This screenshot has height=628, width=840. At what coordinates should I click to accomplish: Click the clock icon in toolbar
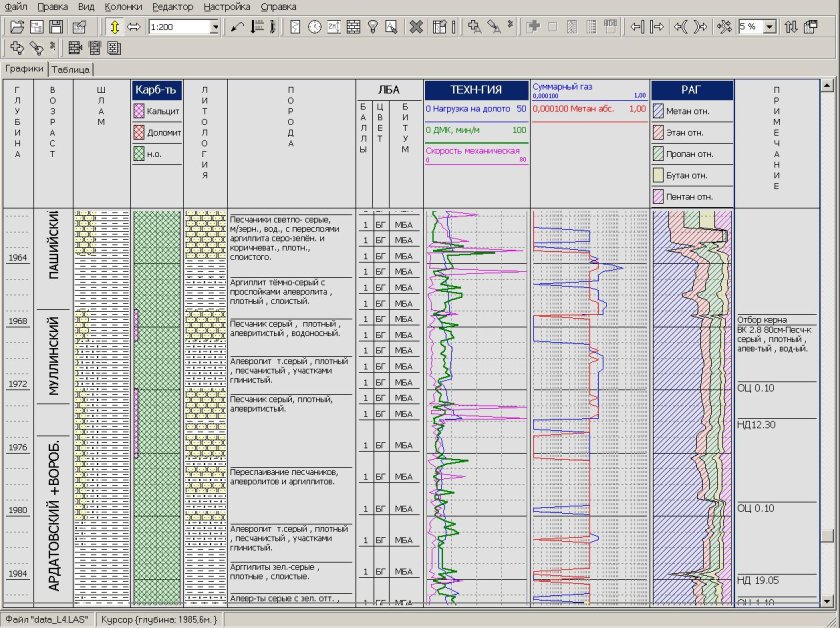[x=315, y=28]
